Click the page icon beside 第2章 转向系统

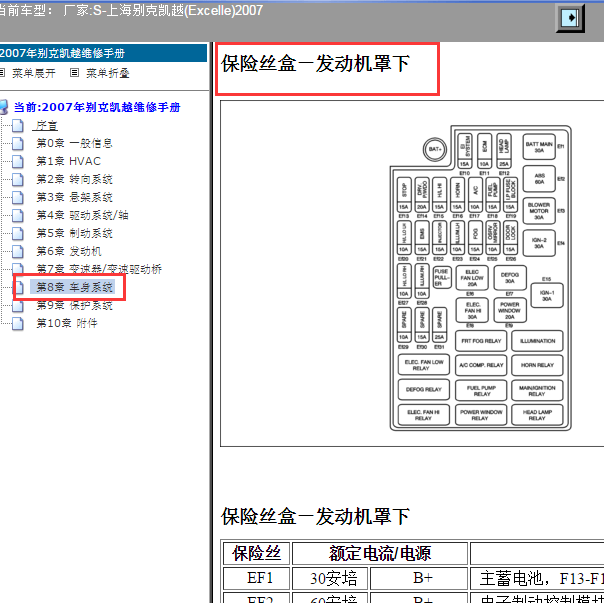[18, 180]
